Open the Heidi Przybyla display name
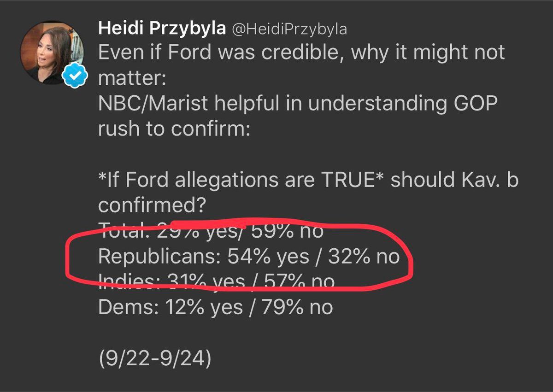Image resolution: width=553 pixels, height=392 pixels. click(162, 29)
